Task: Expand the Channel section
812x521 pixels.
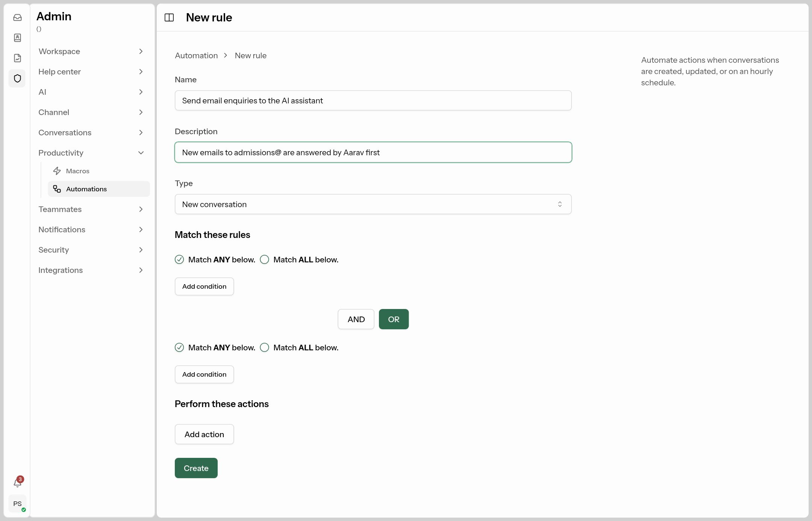Action: point(91,112)
